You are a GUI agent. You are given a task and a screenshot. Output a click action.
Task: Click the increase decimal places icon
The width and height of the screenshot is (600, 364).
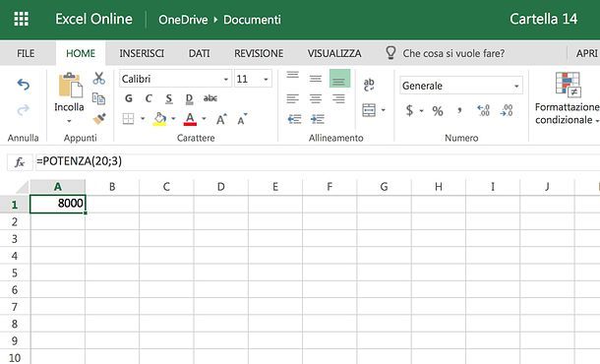pos(483,110)
